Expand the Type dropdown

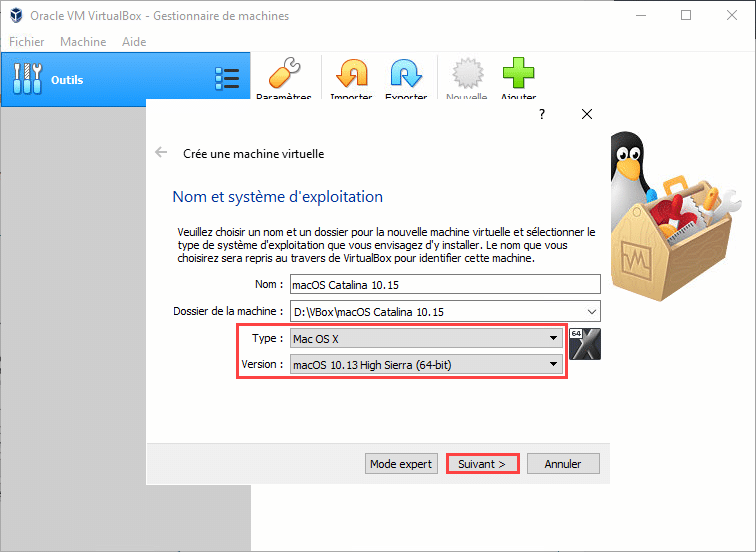pyautogui.click(x=426, y=338)
